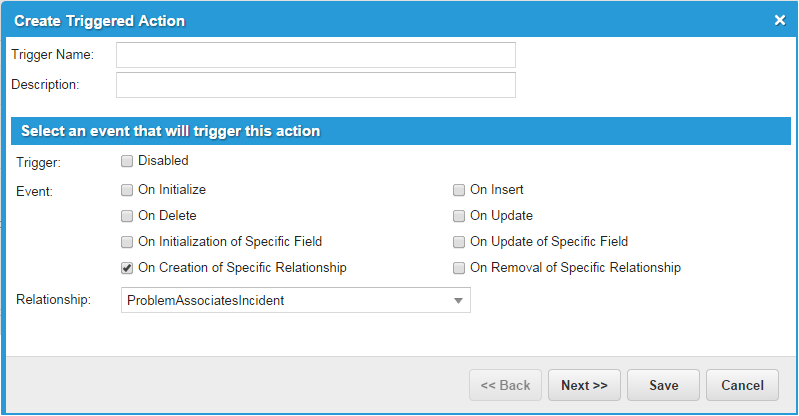Check the On Initialize event
799x416 pixels.
coord(127,190)
